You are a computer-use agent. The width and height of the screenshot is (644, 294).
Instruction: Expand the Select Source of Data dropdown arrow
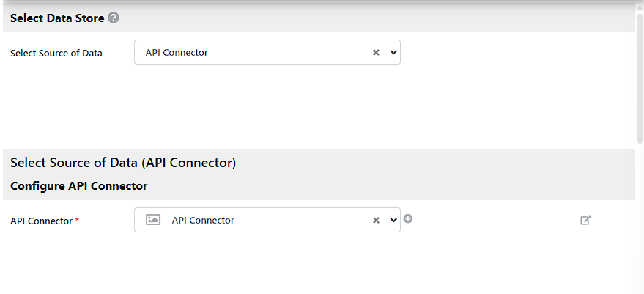[x=393, y=53]
